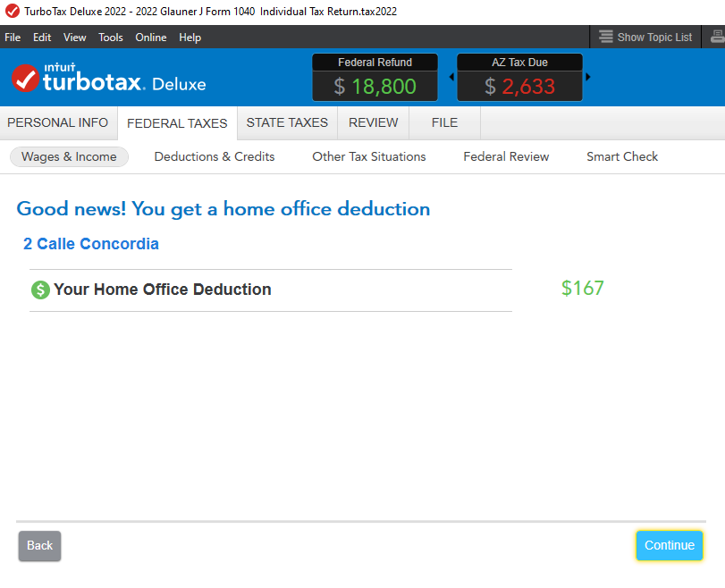Image resolution: width=725 pixels, height=588 pixels.
Task: Click the green dollar sign deduction icon
Action: click(x=40, y=290)
